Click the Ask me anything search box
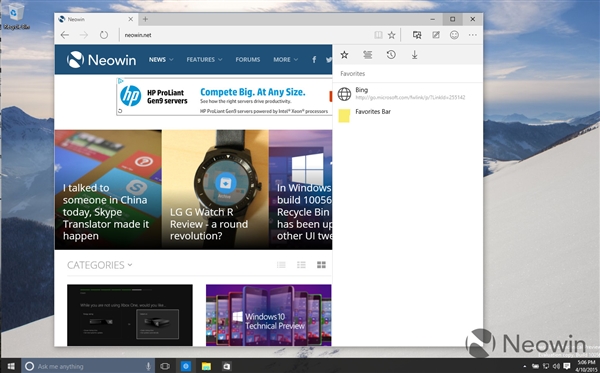Viewport: 600px width, 373px height. click(88, 366)
